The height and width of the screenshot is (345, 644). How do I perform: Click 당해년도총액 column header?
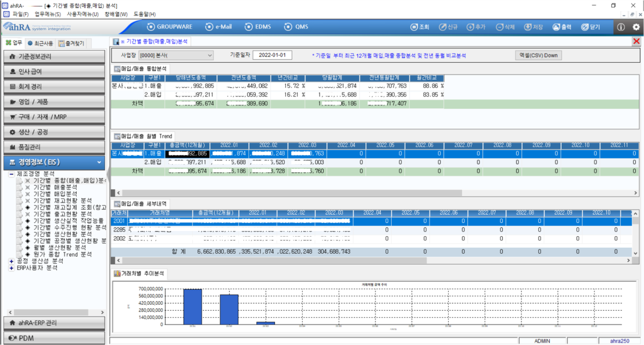click(x=191, y=78)
